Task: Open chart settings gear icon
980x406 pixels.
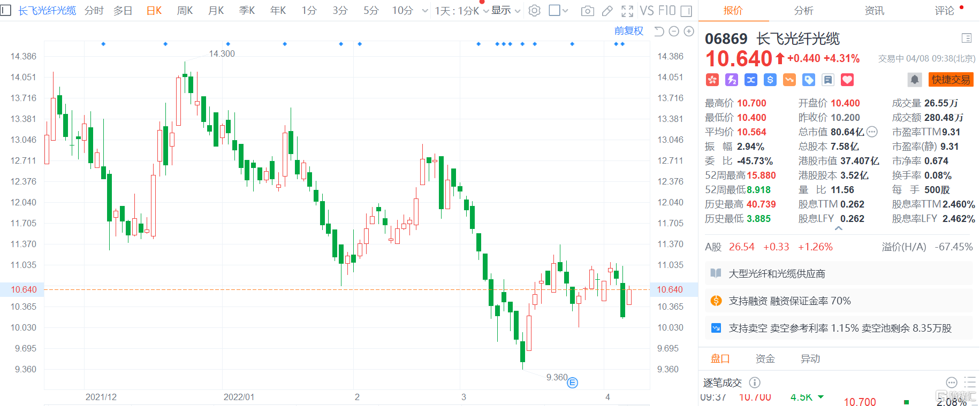Action: (x=534, y=11)
